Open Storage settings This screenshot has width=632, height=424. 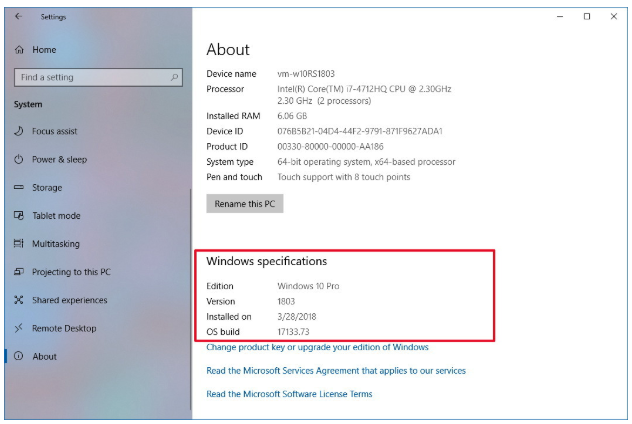[47, 188]
